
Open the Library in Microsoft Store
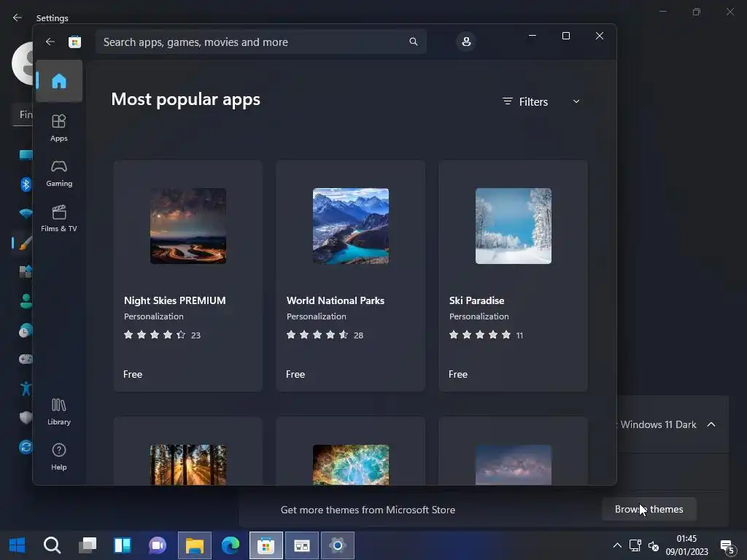click(x=59, y=411)
